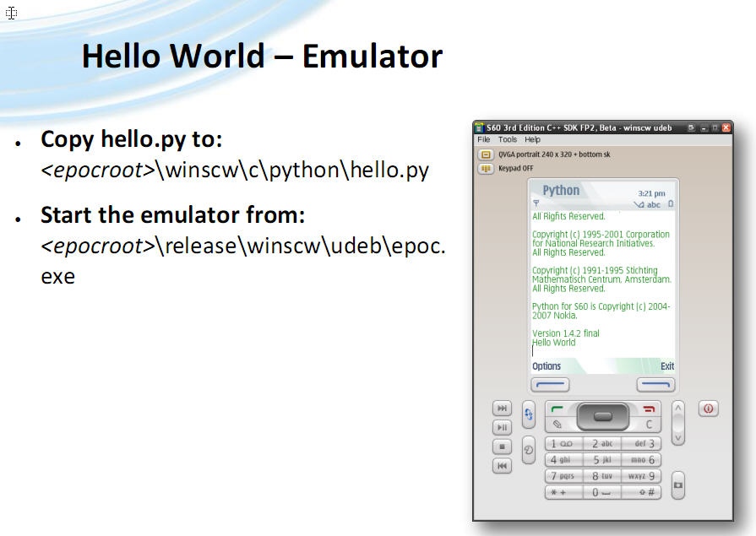Click the def 3 key
This screenshot has width=756, height=536.
click(x=641, y=443)
